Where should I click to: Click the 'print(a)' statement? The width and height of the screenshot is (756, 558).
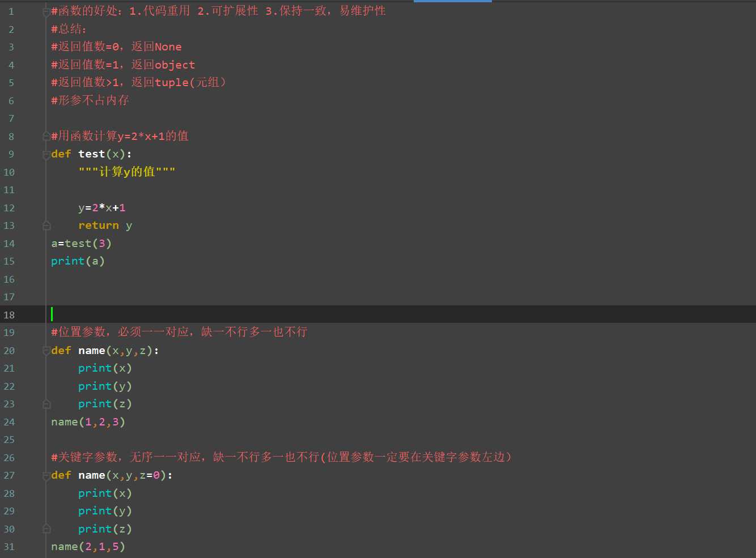coord(78,261)
